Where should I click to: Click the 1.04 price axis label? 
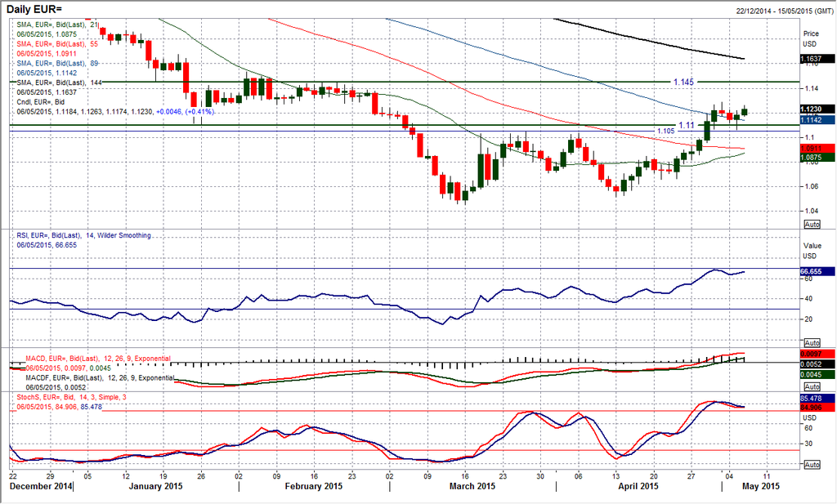click(811, 211)
